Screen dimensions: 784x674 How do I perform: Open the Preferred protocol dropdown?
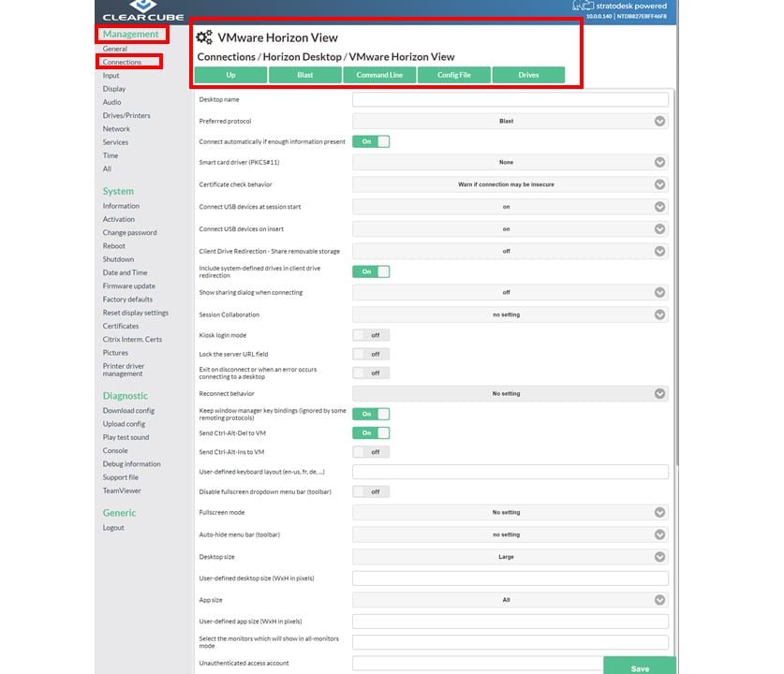[x=510, y=122]
